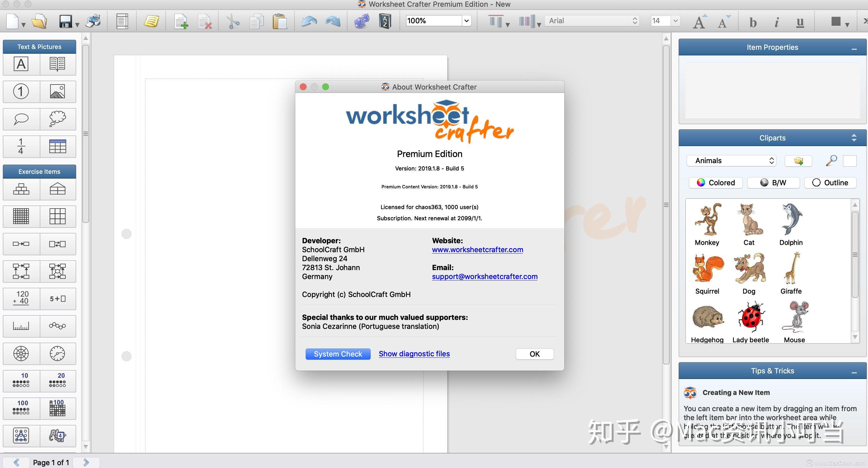This screenshot has height=468, width=868.
Task: Select the text box tool
Action: (20, 64)
